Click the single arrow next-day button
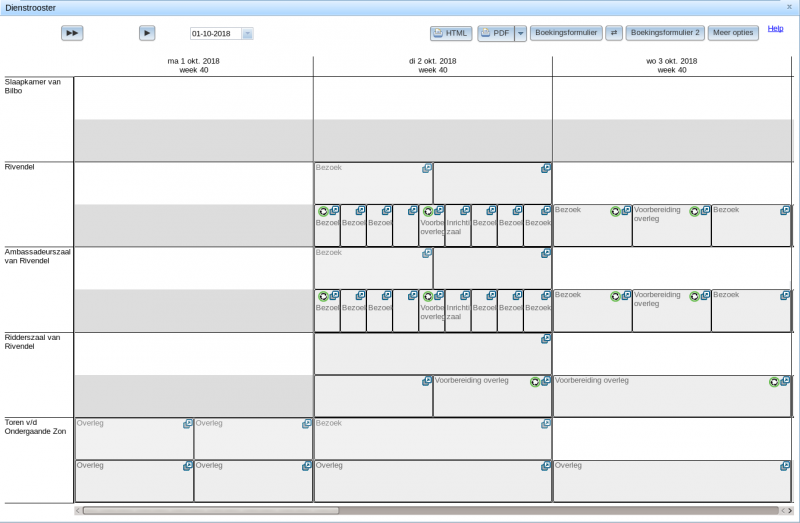 click(x=147, y=33)
